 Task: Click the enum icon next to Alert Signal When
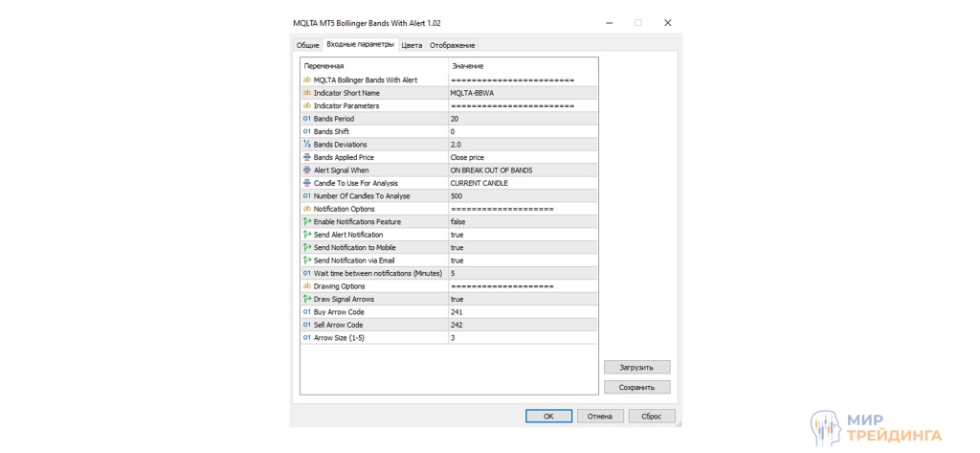(307, 170)
